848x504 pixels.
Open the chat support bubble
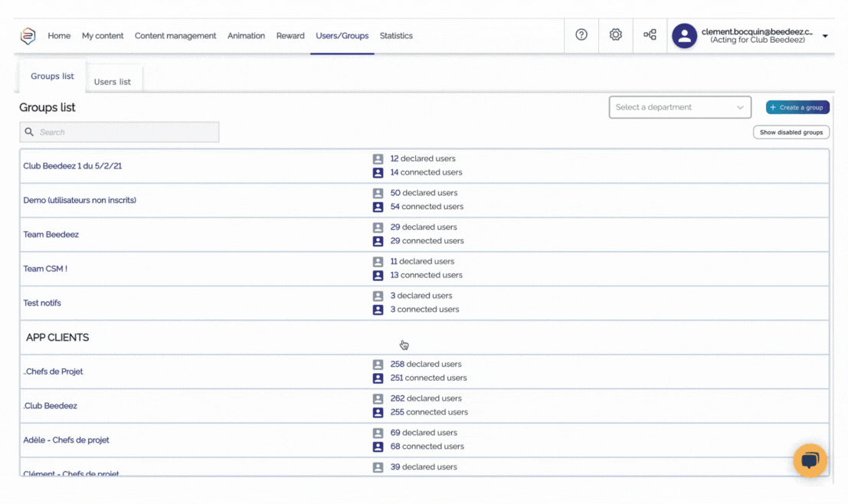(810, 460)
